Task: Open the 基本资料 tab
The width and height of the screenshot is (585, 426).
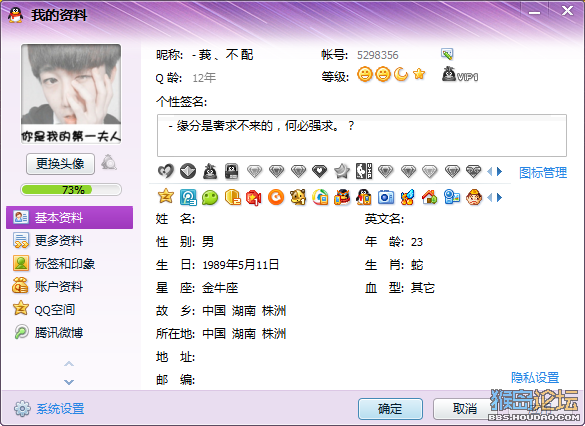Action: pos(69,217)
